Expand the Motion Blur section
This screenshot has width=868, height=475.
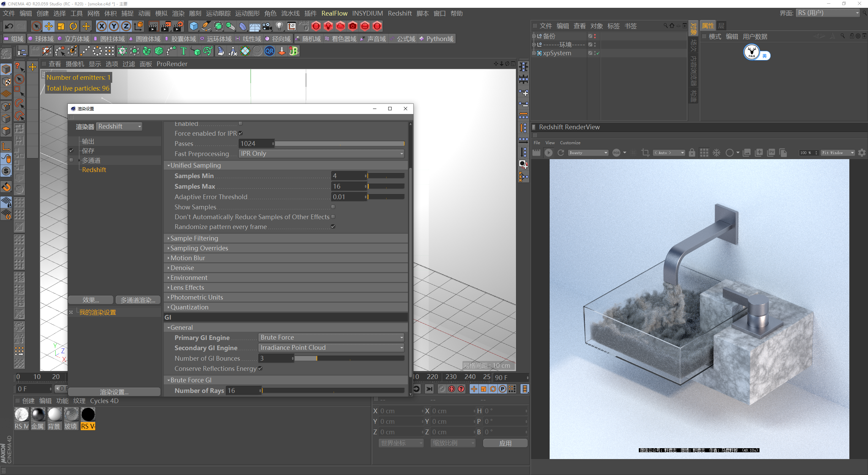(x=285, y=258)
